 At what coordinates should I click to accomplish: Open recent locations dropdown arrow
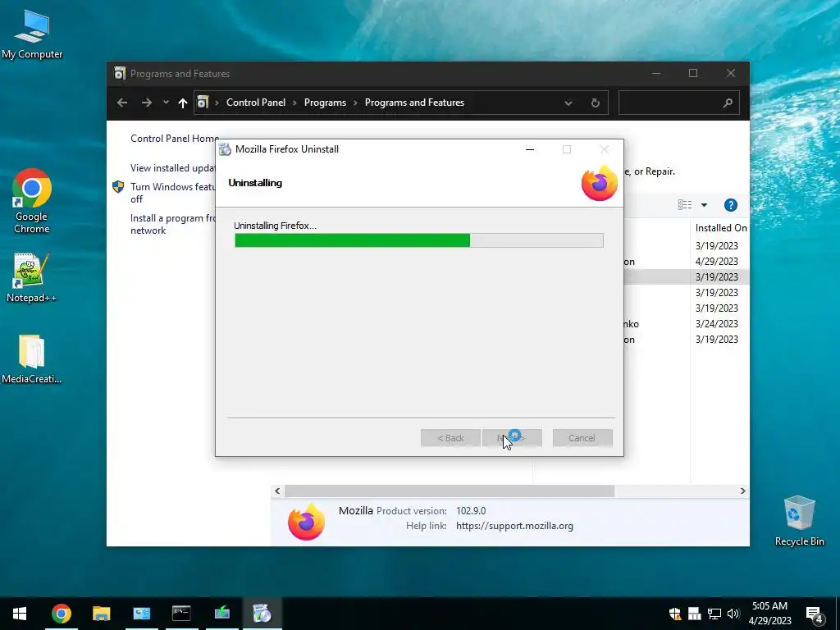[x=166, y=103]
